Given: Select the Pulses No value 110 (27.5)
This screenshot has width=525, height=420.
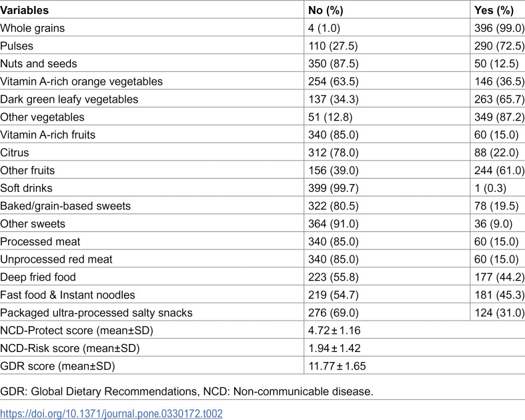Looking at the screenshot, I should click(x=333, y=46).
